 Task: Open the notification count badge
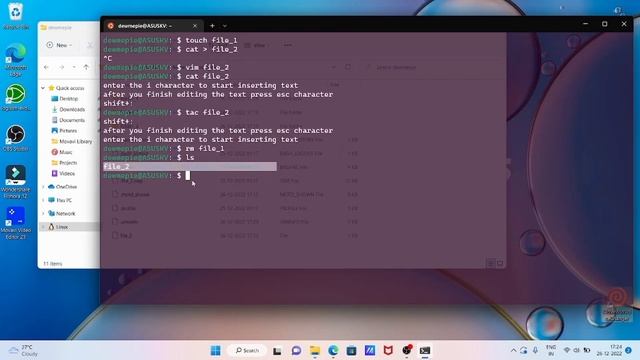(629, 350)
